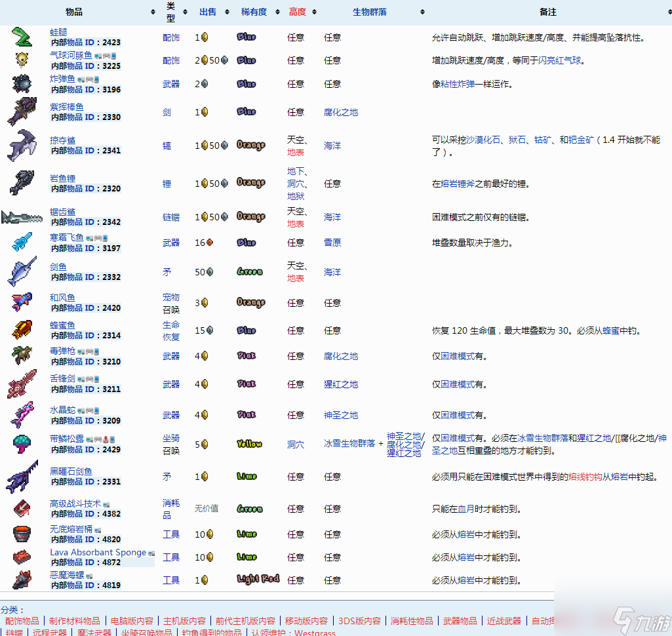Open the 制作材料物品 category link

pyautogui.click(x=74, y=621)
